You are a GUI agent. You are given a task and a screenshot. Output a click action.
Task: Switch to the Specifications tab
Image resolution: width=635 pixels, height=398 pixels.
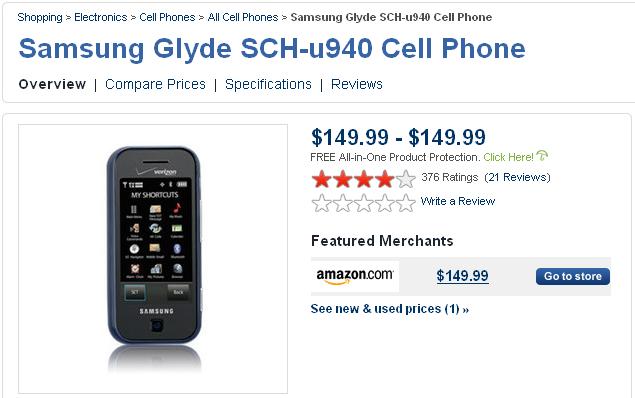point(268,84)
